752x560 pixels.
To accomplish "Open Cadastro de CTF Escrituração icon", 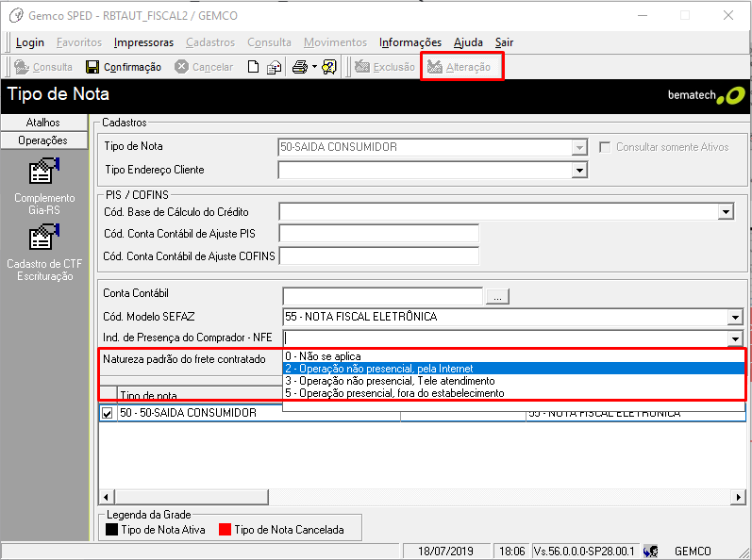I will pyautogui.click(x=44, y=237).
